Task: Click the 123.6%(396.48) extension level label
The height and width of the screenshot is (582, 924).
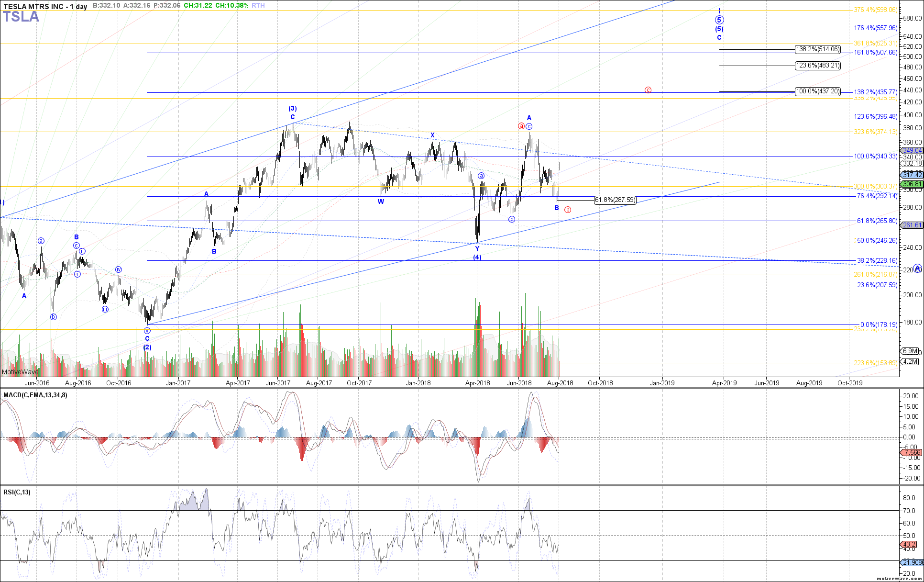Action: 876,116
